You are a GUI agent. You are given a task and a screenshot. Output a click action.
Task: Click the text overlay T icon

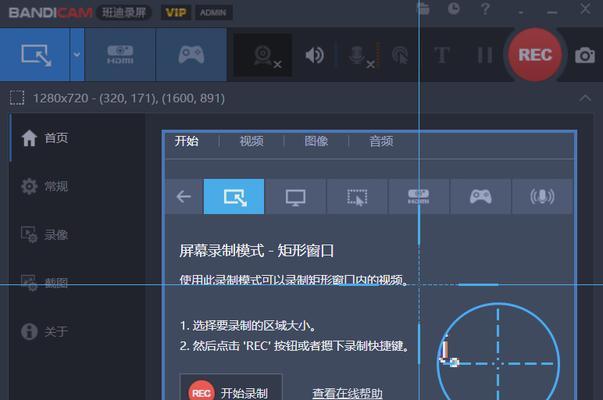point(442,55)
